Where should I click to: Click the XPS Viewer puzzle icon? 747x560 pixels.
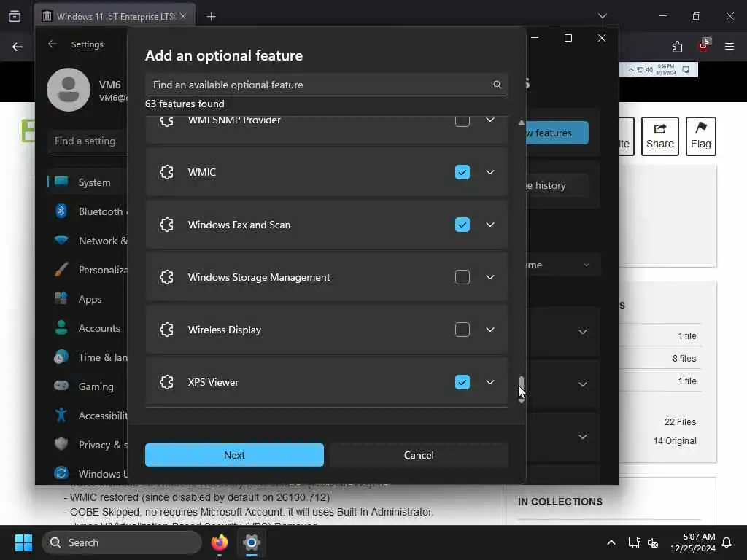pyautogui.click(x=166, y=382)
